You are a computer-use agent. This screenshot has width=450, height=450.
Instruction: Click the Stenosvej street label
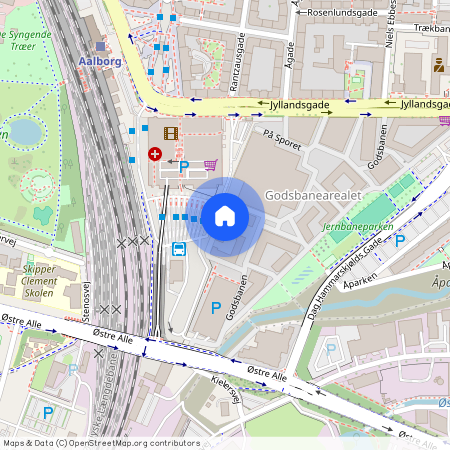coord(86,302)
